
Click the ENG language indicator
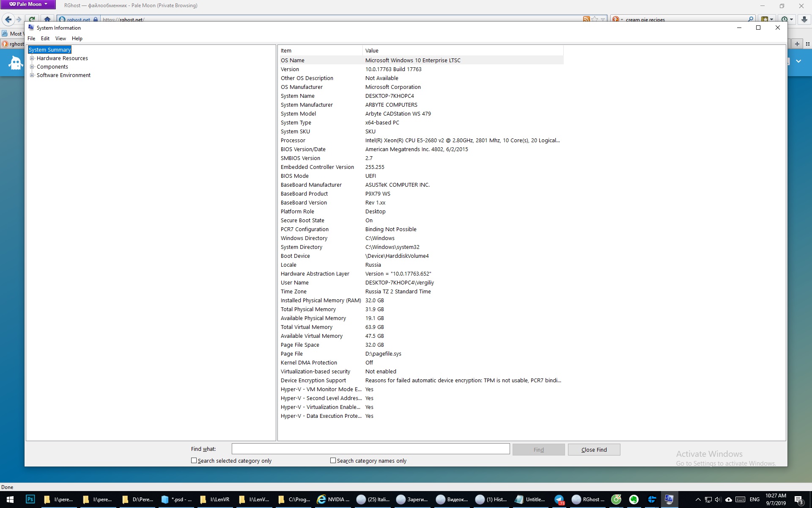[x=754, y=500]
